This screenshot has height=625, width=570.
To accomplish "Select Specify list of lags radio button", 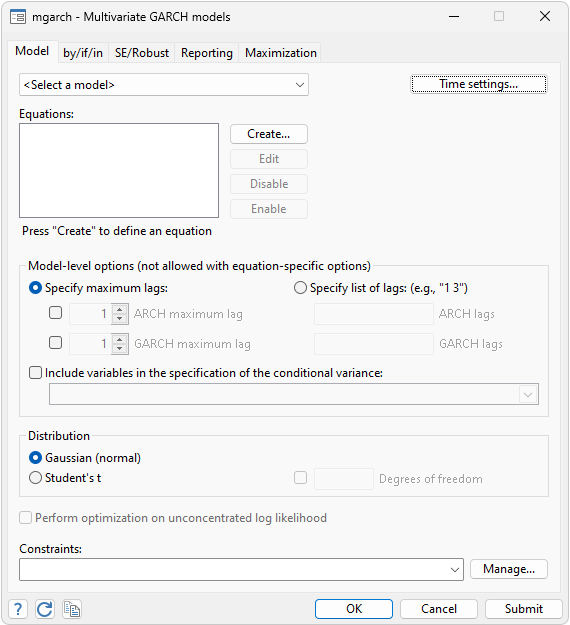I will 300,287.
